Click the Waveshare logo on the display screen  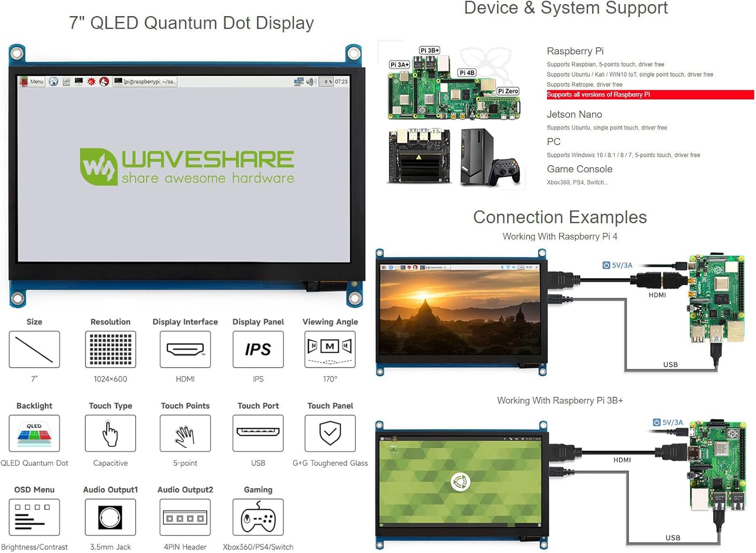pos(187,167)
